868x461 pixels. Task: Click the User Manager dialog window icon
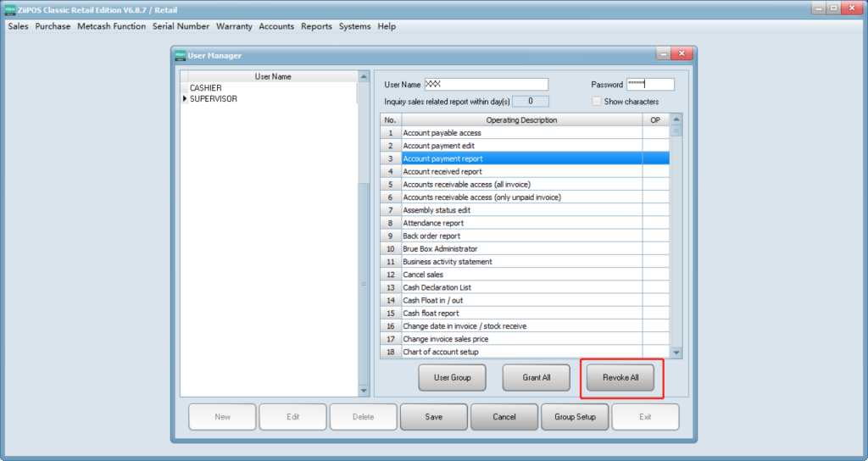180,56
